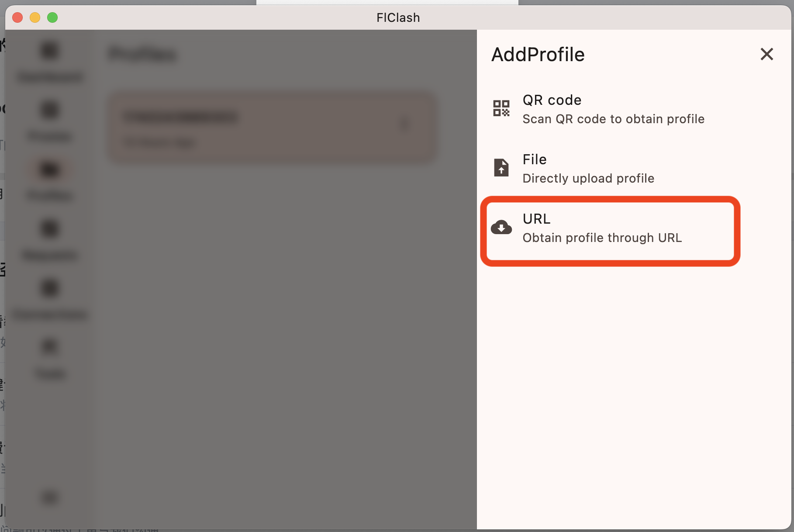Click 'Directly upload profile' description
Viewport: 794px width, 532px height.
coord(588,179)
